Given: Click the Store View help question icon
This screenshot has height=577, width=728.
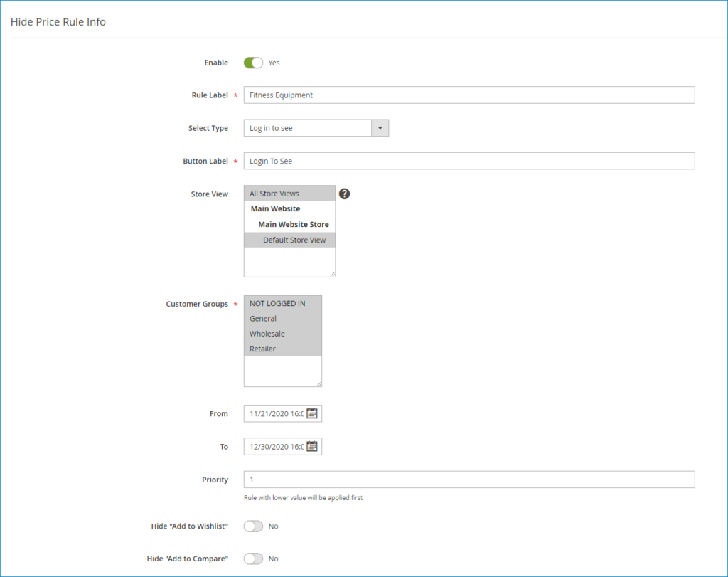Looking at the screenshot, I should pos(344,194).
